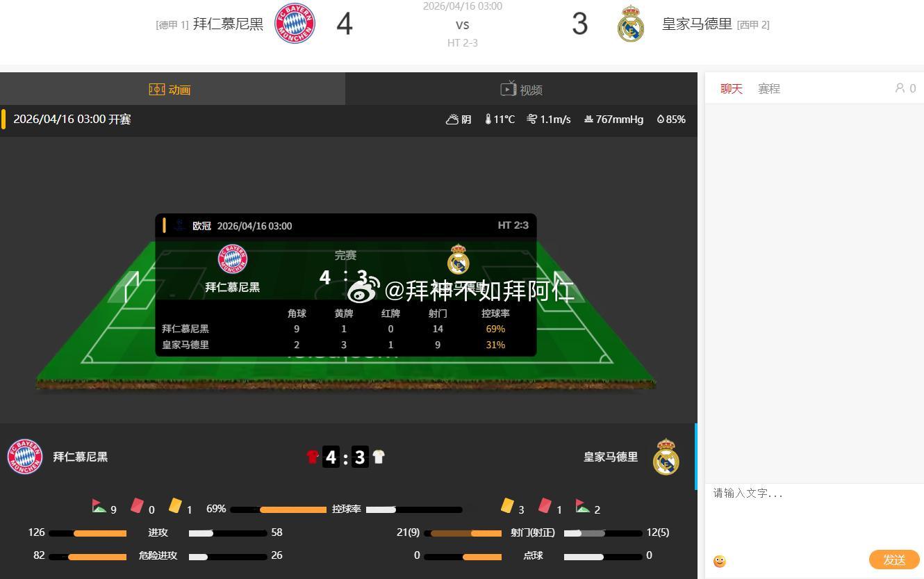
Task: Click the Real Madrid crest in the bottom scoreboard
Action: [x=666, y=457]
